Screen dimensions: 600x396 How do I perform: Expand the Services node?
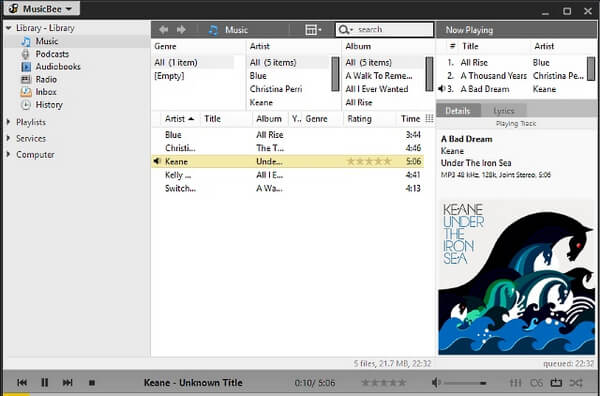point(8,138)
